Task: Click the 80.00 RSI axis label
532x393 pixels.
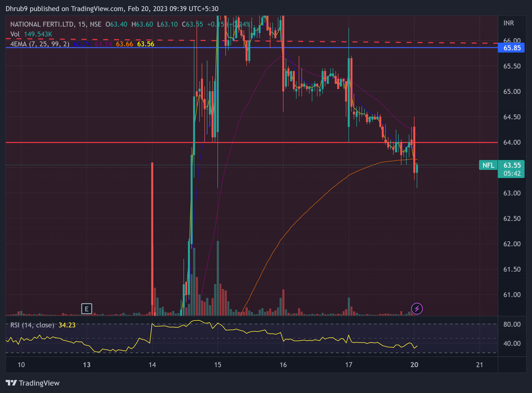Action: 512,324
